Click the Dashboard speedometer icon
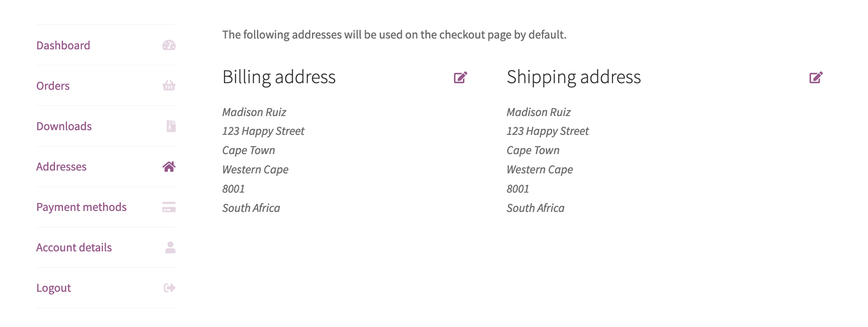The width and height of the screenshot is (868, 327). 169,45
